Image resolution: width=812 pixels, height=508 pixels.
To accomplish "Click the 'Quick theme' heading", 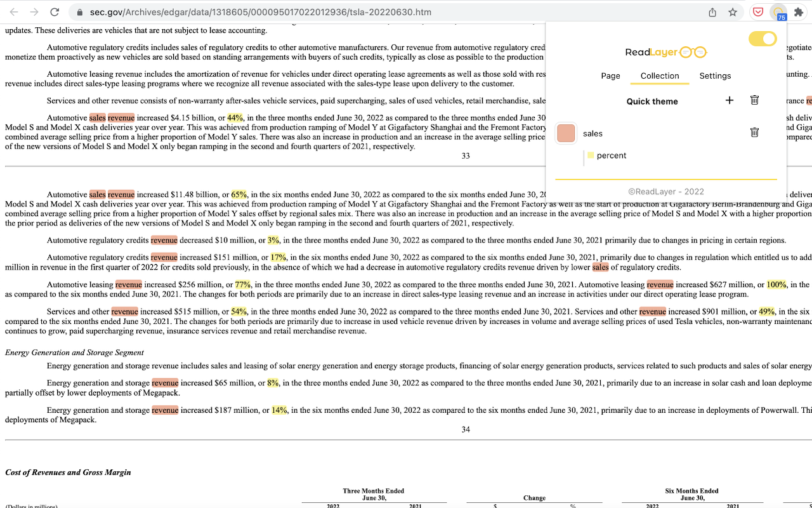I will pos(652,102).
